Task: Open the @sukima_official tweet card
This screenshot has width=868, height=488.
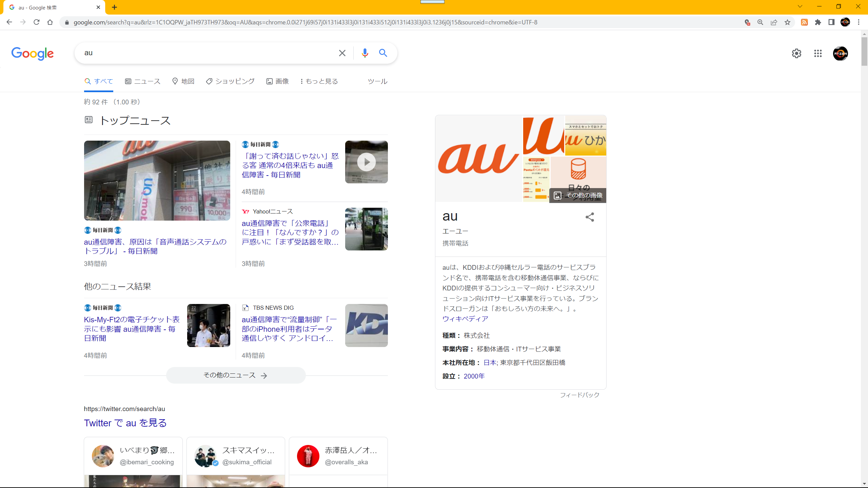Action: click(236, 462)
